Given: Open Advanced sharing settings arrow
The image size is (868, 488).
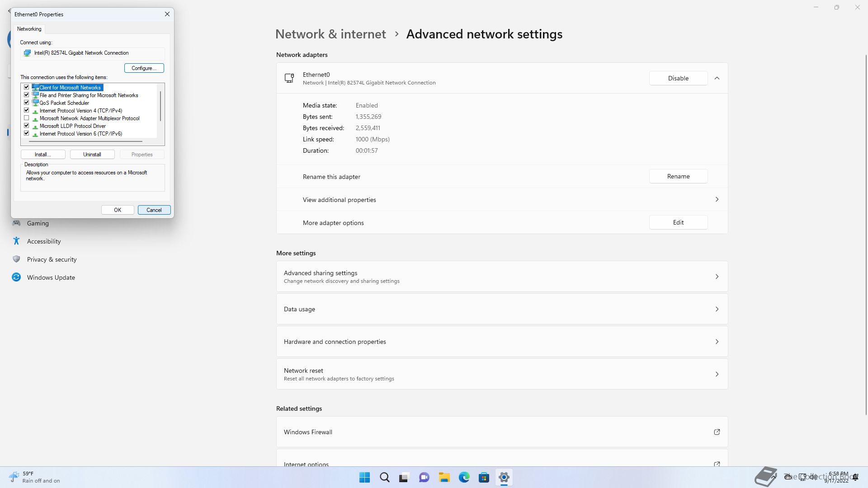Looking at the screenshot, I should 717,277.
